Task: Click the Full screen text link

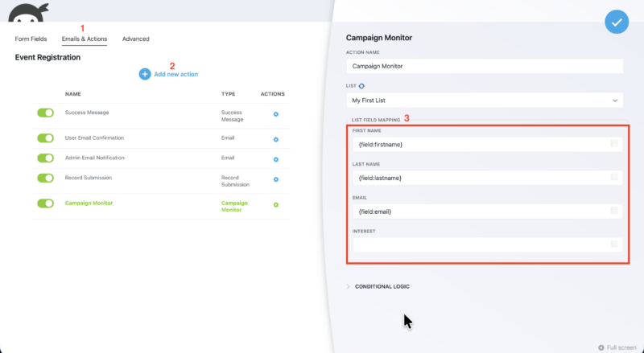Action: 621,347
